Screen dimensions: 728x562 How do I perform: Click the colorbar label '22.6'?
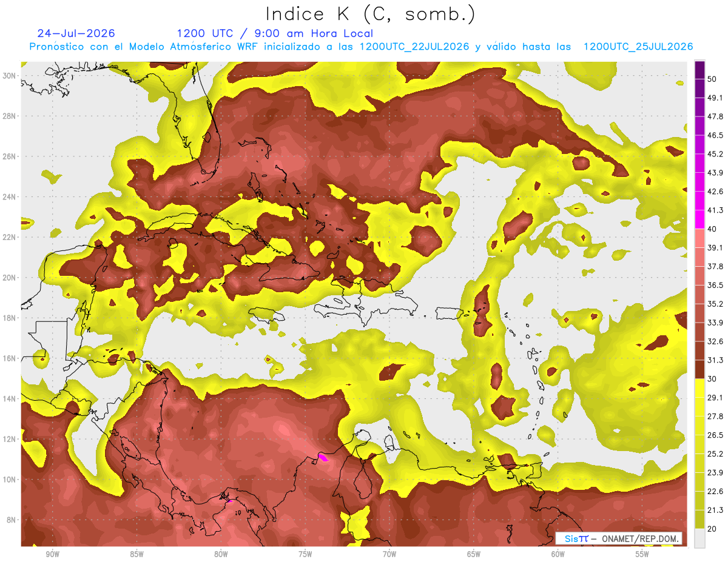click(715, 492)
